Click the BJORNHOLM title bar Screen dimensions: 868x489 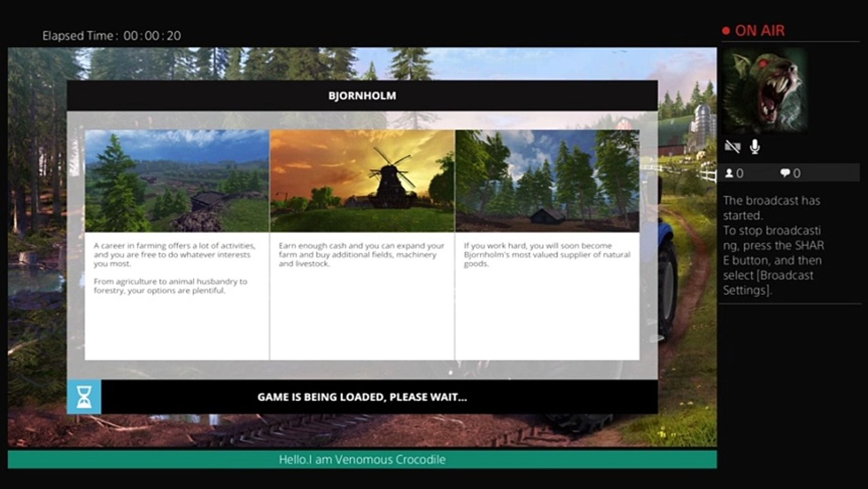click(362, 96)
